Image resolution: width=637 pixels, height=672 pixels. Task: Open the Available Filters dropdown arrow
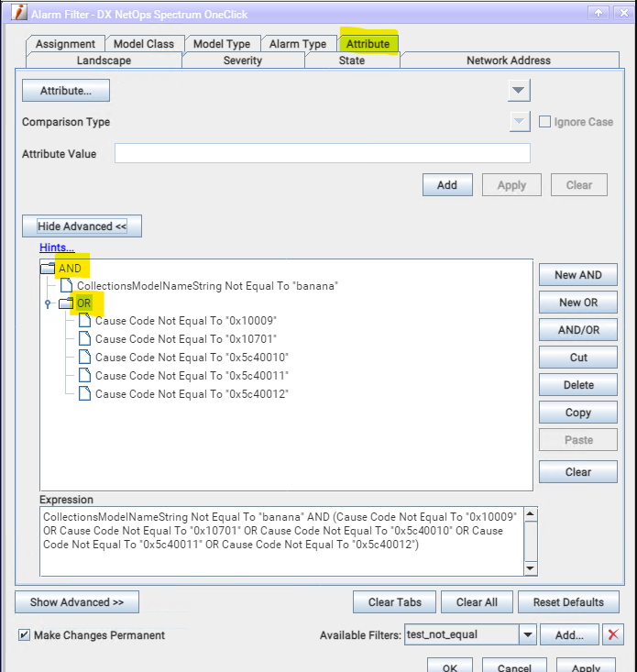click(x=528, y=634)
